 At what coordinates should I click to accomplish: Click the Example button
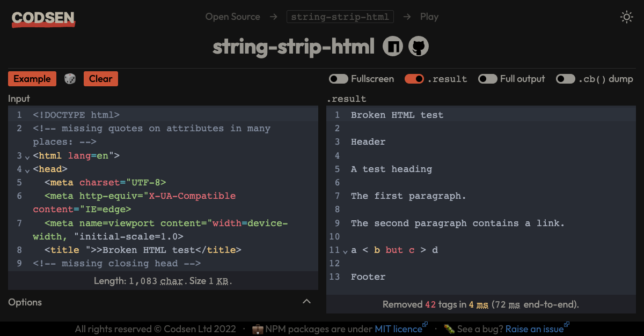32,79
